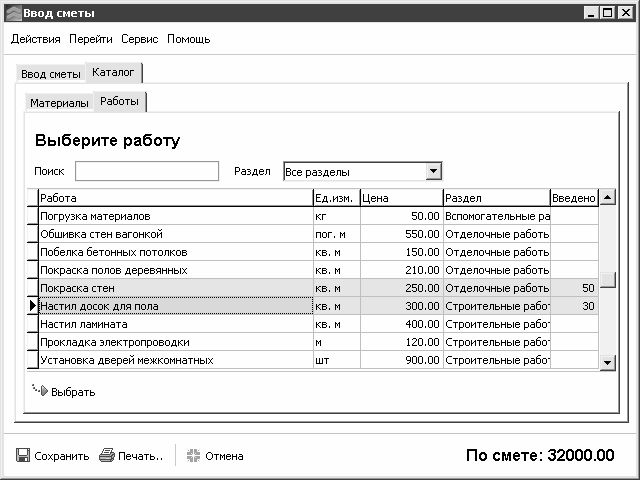Image resolution: width=640 pixels, height=480 pixels.
Task: Click the Отмена button label
Action: [224, 456]
